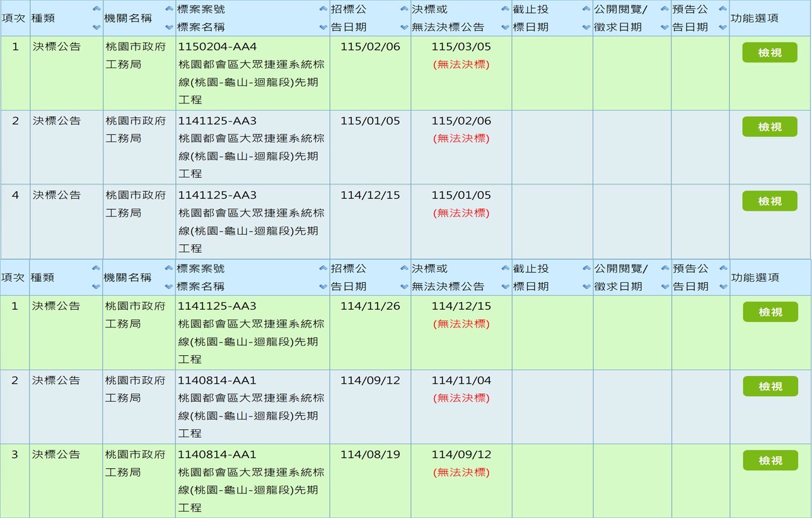This screenshot has width=812, height=518.
Task: Sort 種類 descending in lower table header
Action: pyautogui.click(x=96, y=286)
